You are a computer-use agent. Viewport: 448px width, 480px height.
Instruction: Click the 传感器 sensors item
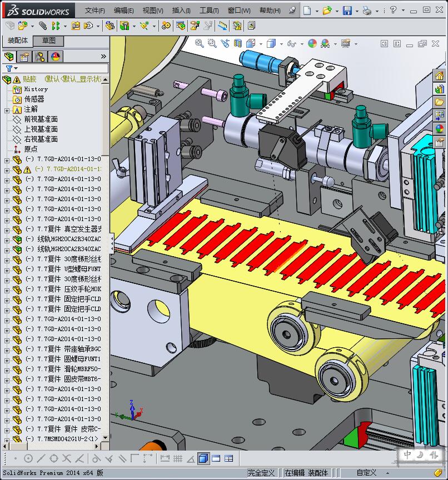(x=34, y=99)
